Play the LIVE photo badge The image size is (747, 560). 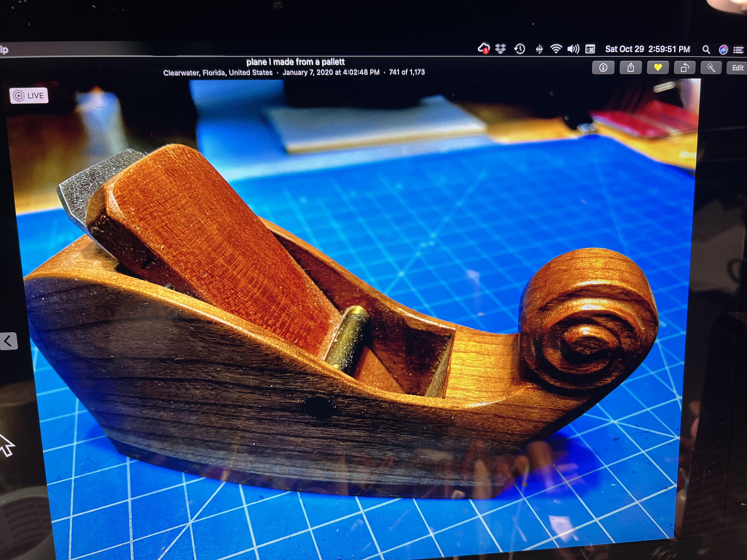click(29, 96)
